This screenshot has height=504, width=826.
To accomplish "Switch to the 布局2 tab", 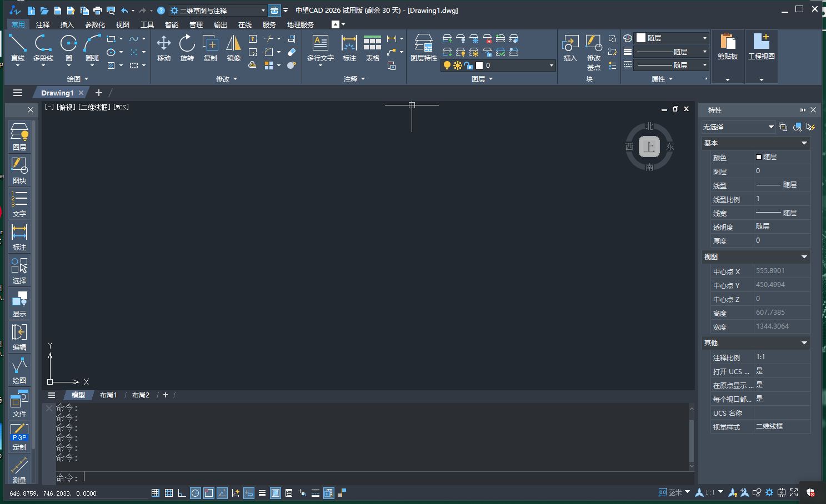I will pos(141,395).
